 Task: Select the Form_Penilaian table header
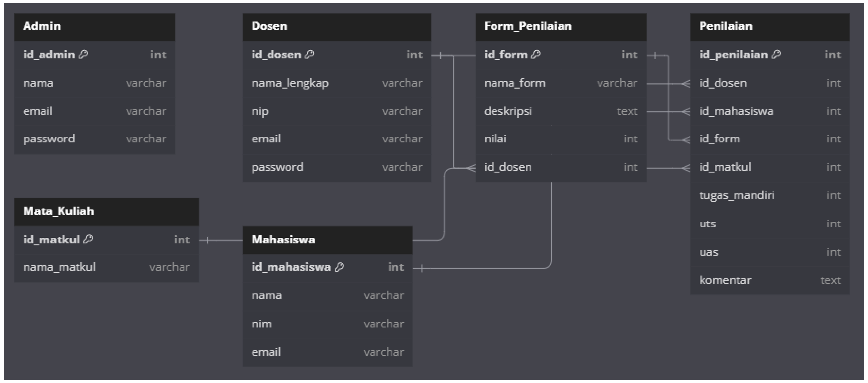click(x=561, y=27)
